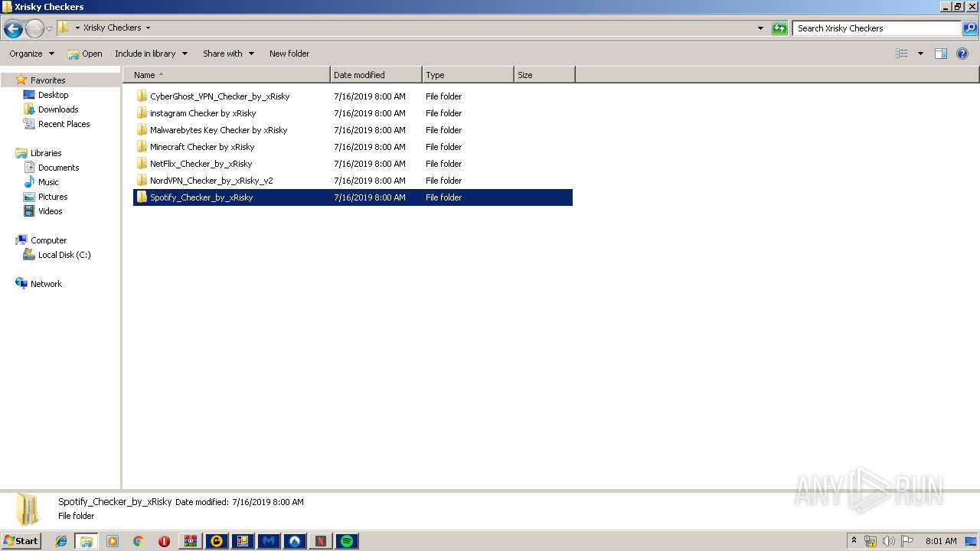Click the Music library icon in the sidebar
The height and width of the screenshot is (551, 980).
click(29, 182)
